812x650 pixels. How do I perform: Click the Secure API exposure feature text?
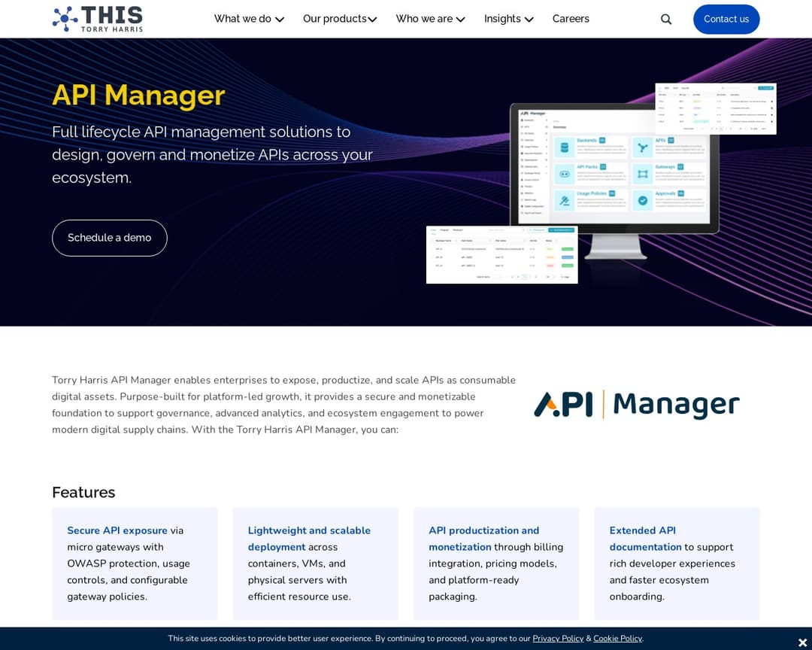129,563
